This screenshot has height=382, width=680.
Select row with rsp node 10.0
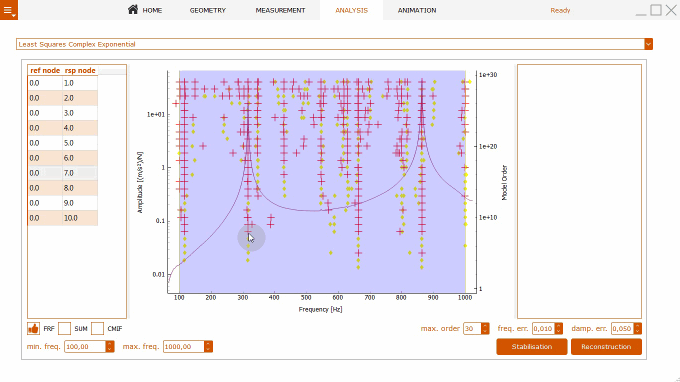tap(63, 218)
